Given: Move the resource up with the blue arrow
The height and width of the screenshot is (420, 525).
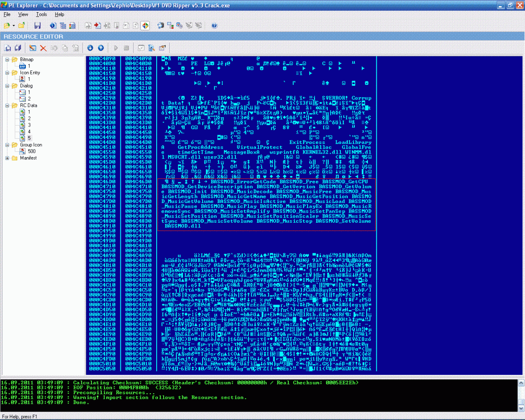Looking at the screenshot, I should click(x=101, y=48).
